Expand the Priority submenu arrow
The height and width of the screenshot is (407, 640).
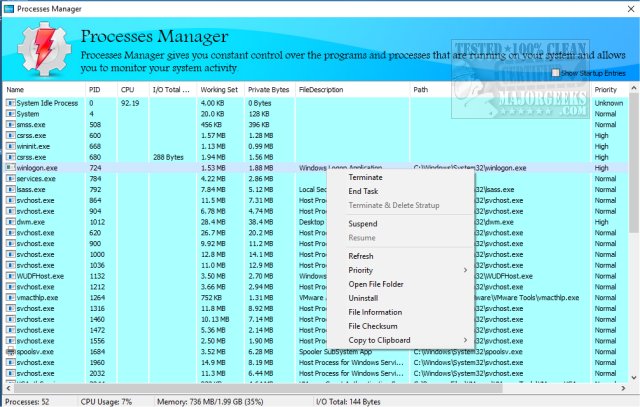pyautogui.click(x=465, y=270)
